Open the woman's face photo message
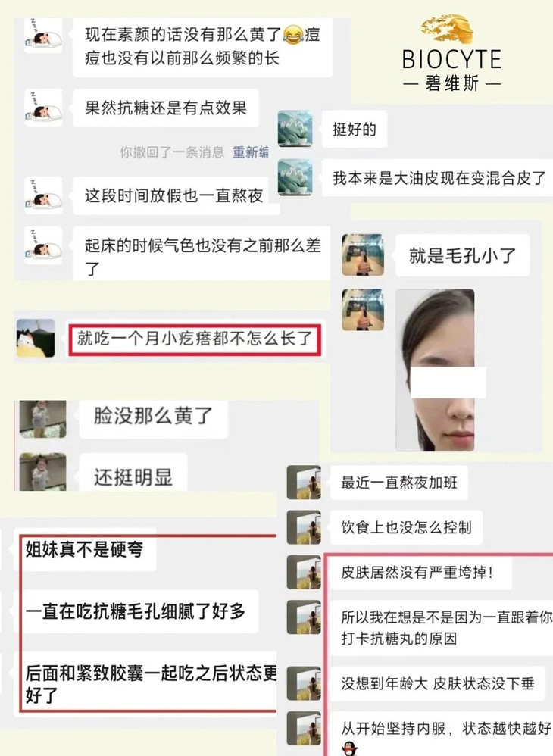 click(435, 370)
